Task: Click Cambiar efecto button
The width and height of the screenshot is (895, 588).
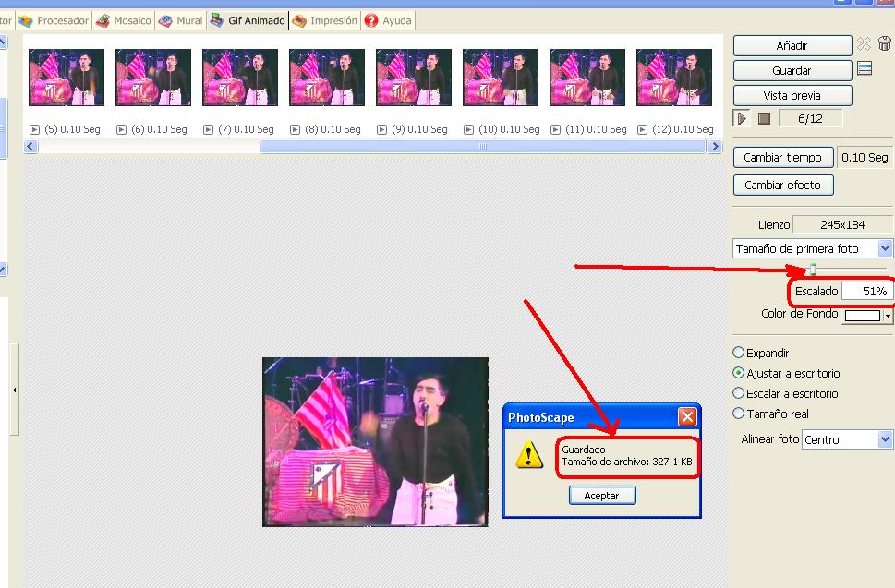Action: 783,185
